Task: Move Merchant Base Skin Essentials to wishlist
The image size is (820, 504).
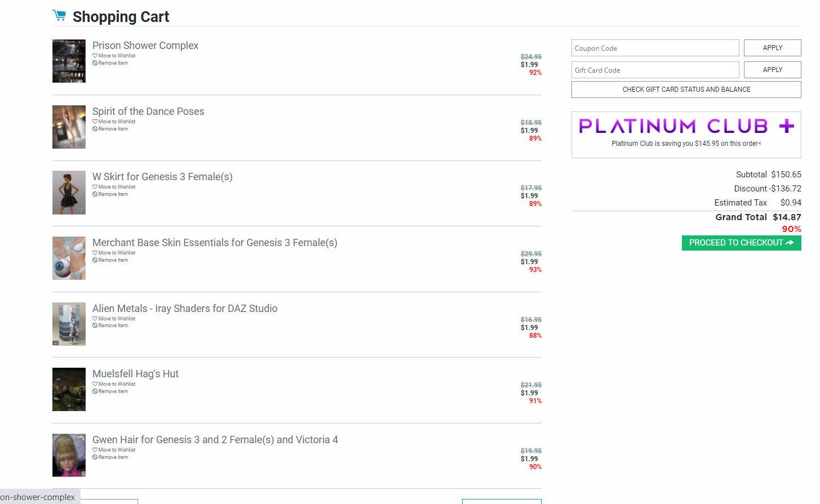Action: coord(117,253)
